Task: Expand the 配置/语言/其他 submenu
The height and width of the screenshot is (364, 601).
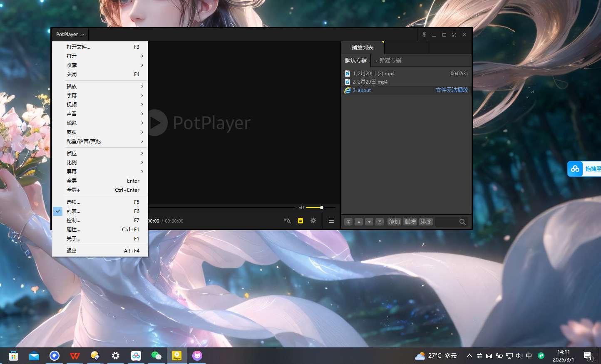Action: (x=100, y=141)
